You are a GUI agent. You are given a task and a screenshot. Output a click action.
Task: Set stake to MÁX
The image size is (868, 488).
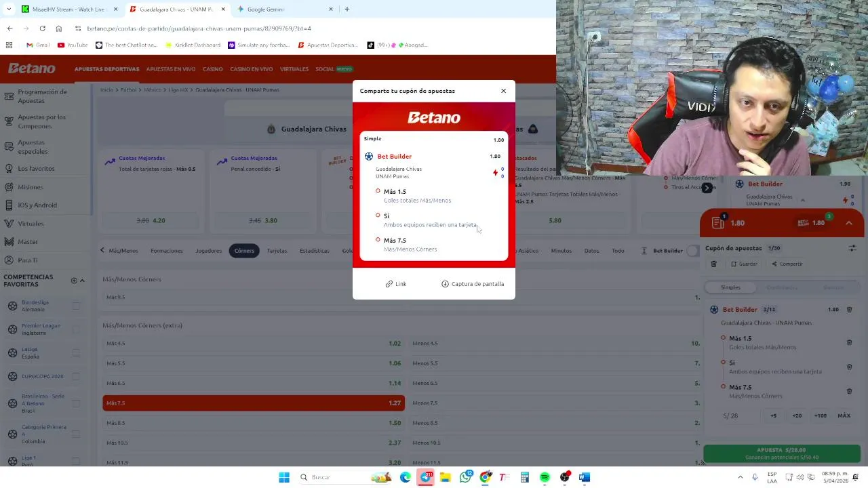pos(844,415)
